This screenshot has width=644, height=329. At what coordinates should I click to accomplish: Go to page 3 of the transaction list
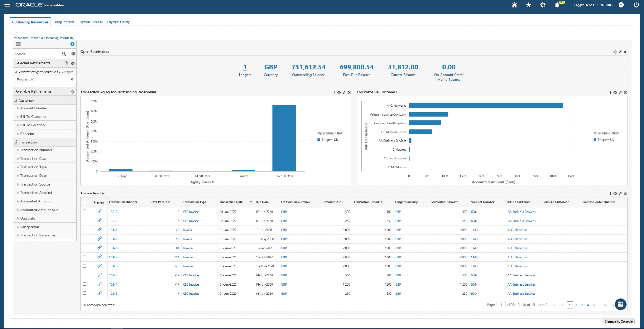point(582,305)
